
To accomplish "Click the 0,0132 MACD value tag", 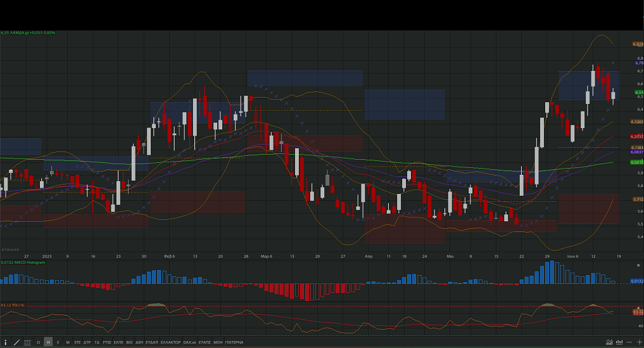I will pos(637,281).
